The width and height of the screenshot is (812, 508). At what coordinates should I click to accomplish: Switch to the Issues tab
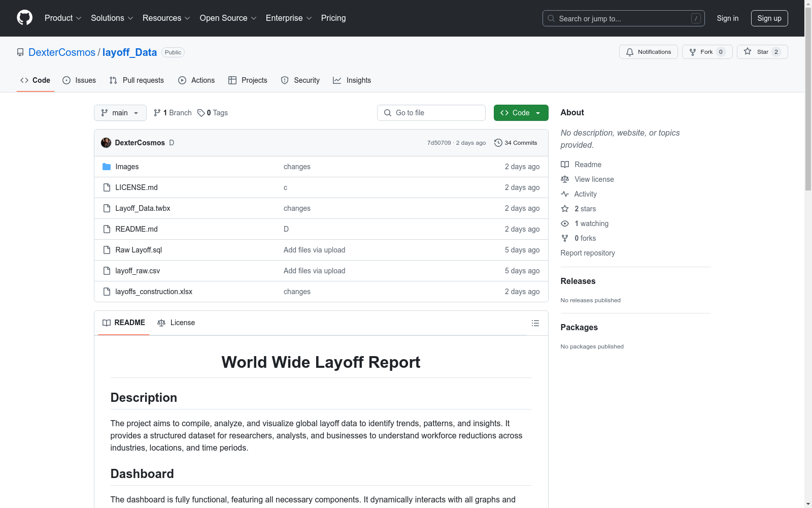[x=79, y=80]
